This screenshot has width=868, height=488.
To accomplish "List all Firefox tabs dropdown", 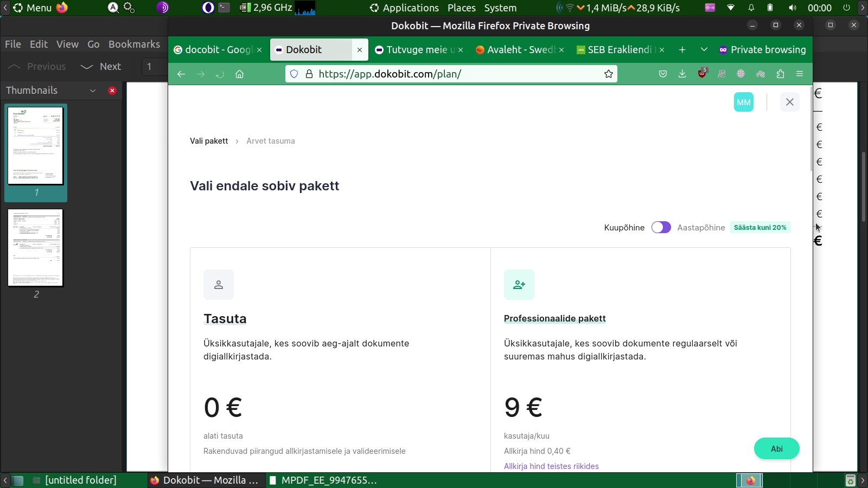I will [704, 49].
